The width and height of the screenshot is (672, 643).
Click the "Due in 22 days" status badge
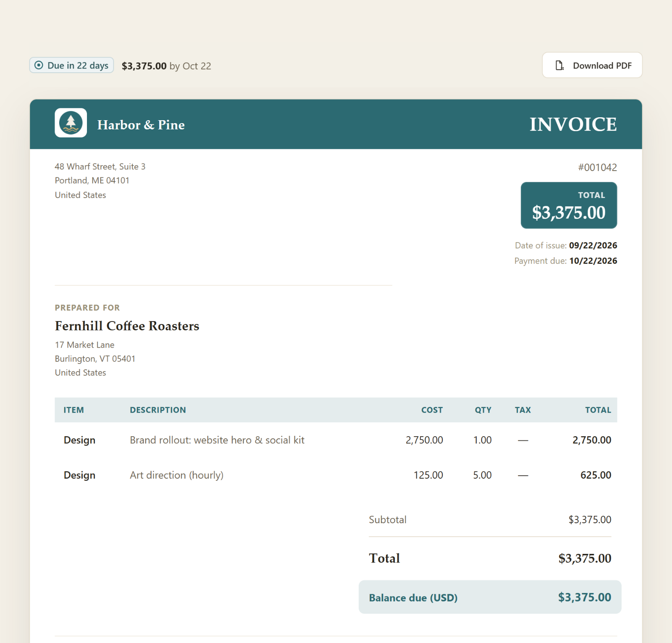[x=71, y=65]
